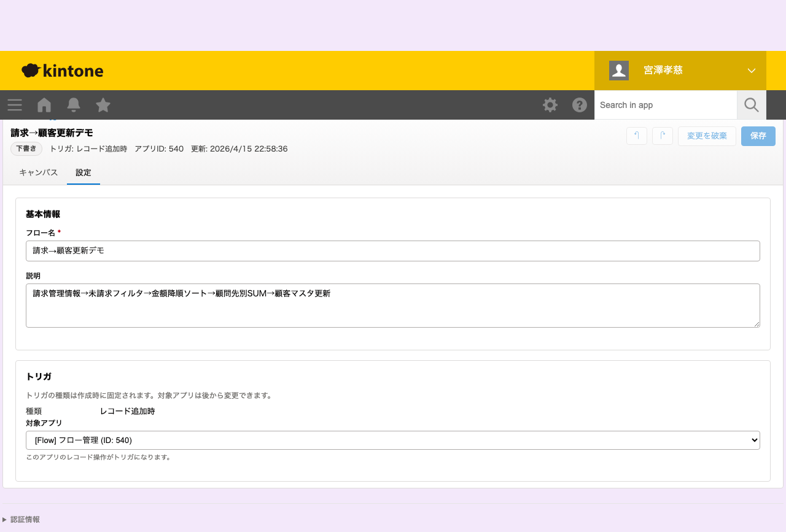This screenshot has height=532, width=786.
Task: Select the 設定 tab
Action: click(84, 172)
